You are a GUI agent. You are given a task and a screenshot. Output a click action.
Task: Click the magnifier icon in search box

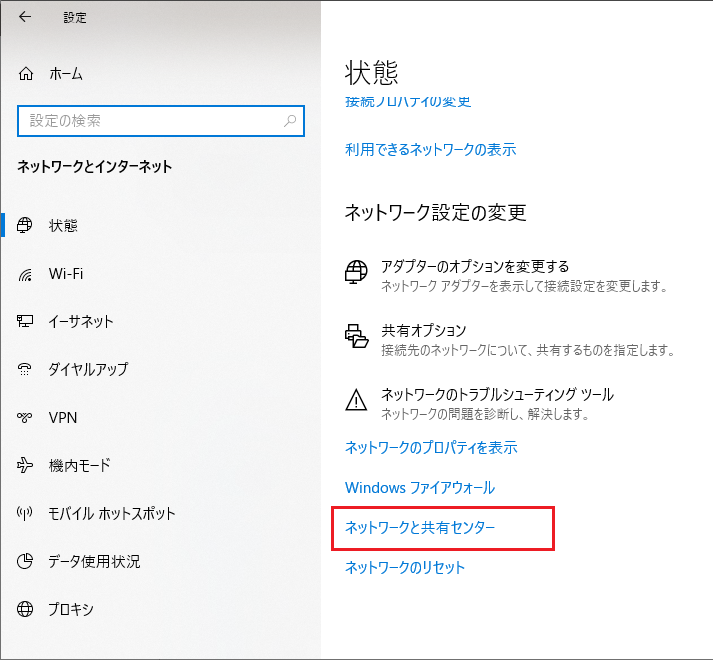point(290,121)
